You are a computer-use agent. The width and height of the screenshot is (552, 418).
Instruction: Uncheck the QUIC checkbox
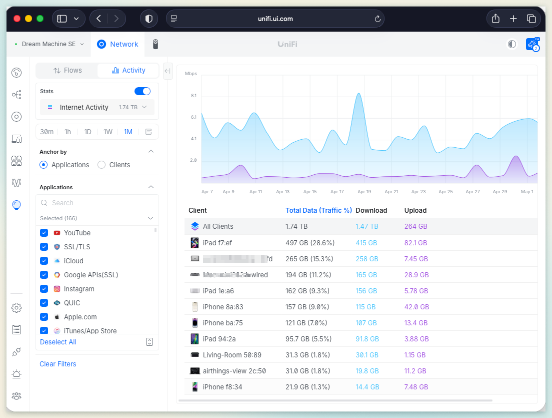click(44, 303)
